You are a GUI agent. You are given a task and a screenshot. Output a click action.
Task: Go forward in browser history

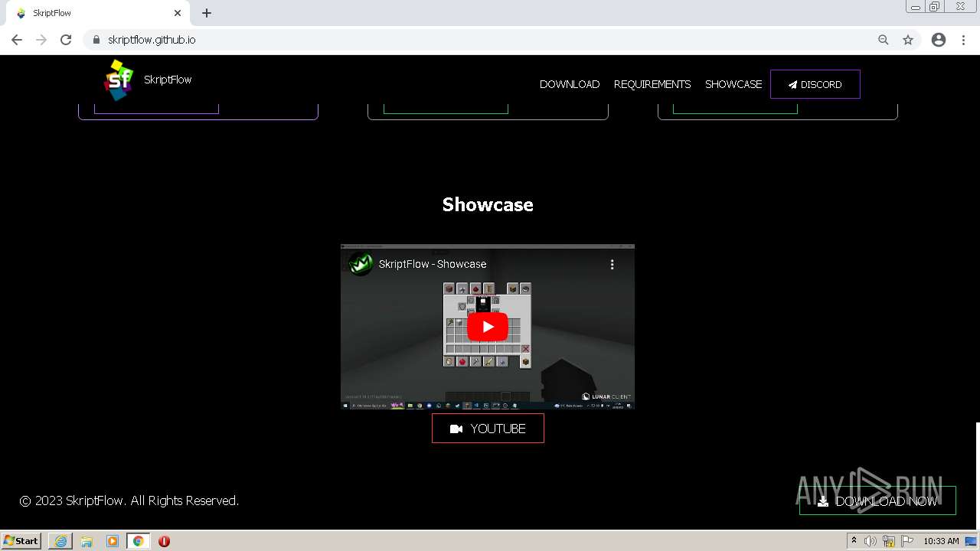click(41, 40)
